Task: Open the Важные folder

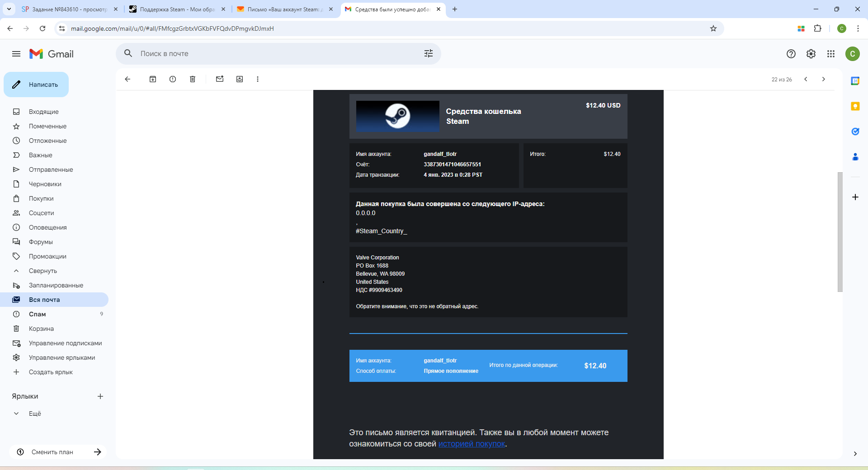Action: click(54, 155)
